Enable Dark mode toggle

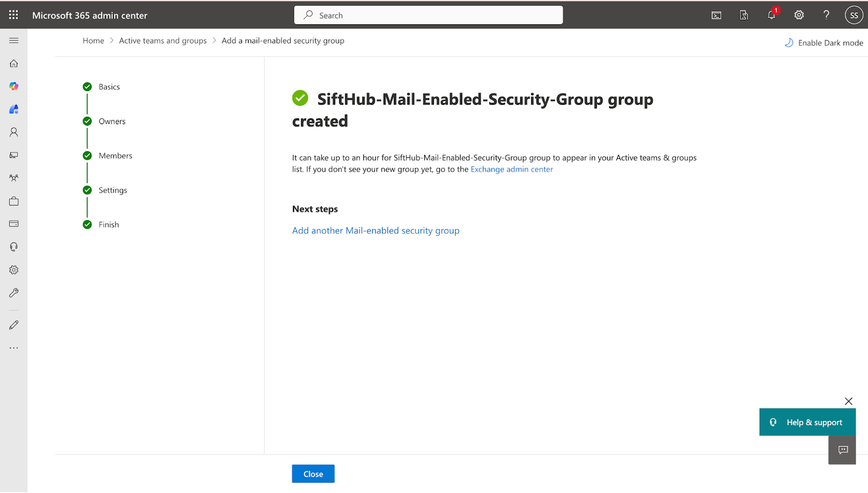[x=824, y=43]
